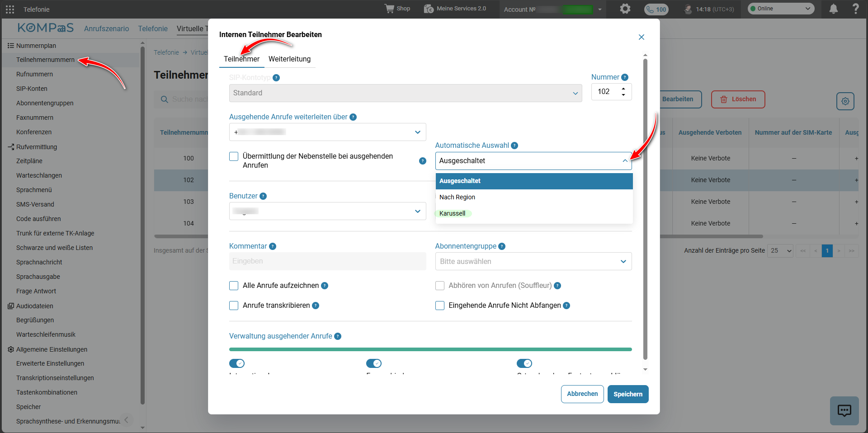Open the chat support widget
The height and width of the screenshot is (433, 868).
[x=844, y=410]
